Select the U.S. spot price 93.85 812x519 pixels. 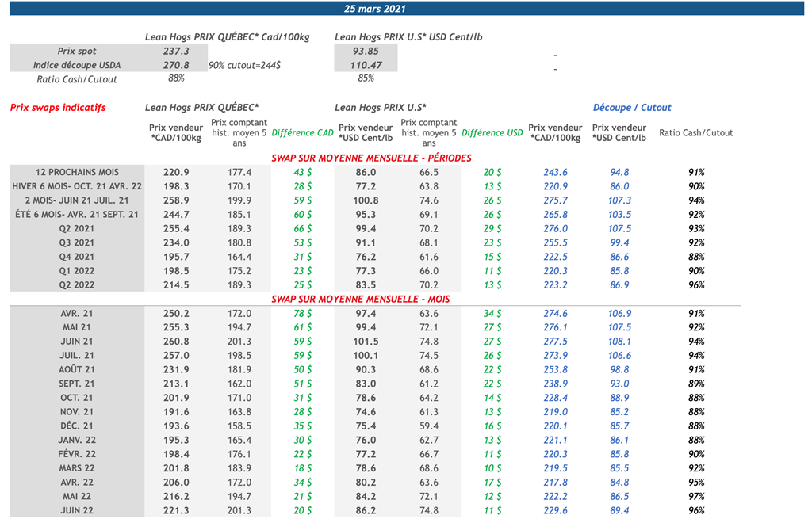[x=366, y=52]
